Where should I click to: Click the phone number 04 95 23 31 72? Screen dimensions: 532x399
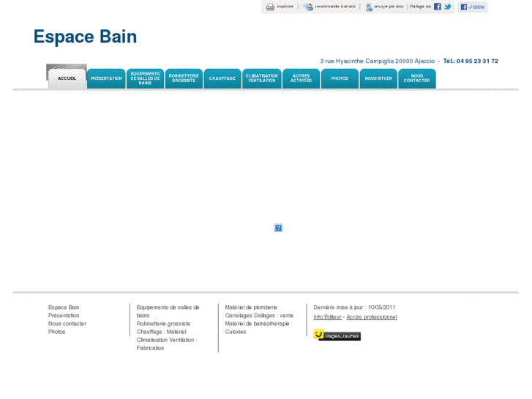[x=477, y=61]
